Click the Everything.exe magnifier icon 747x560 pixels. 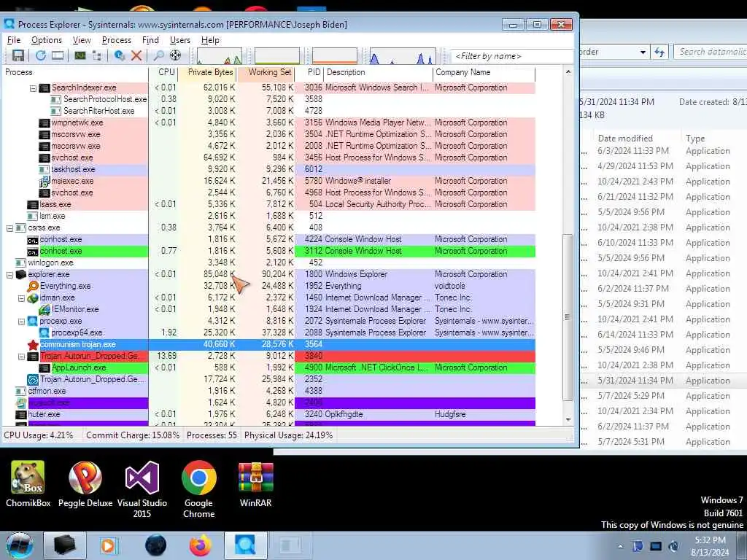tap(33, 286)
